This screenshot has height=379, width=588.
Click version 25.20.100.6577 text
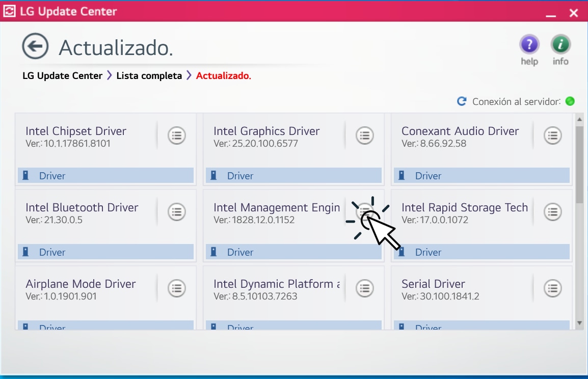coord(256,144)
